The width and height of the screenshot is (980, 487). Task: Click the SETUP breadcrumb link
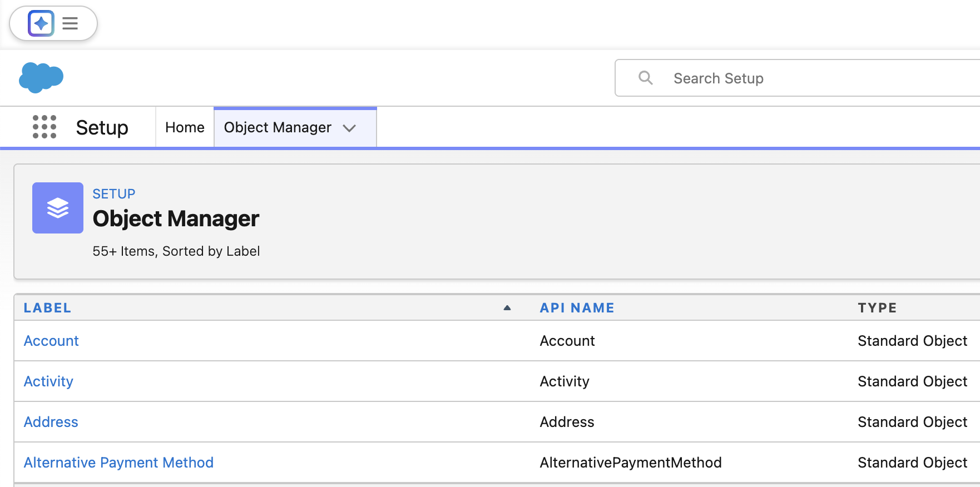pos(113,194)
